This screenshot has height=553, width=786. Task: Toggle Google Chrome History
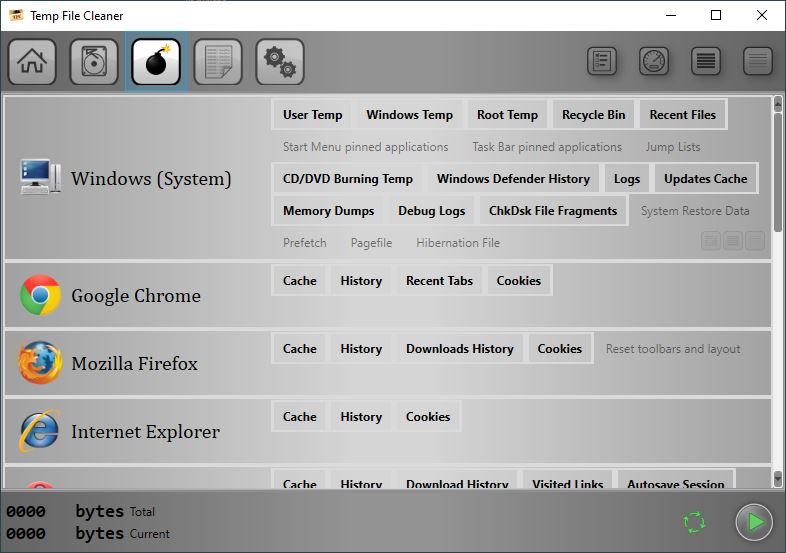tap(361, 281)
